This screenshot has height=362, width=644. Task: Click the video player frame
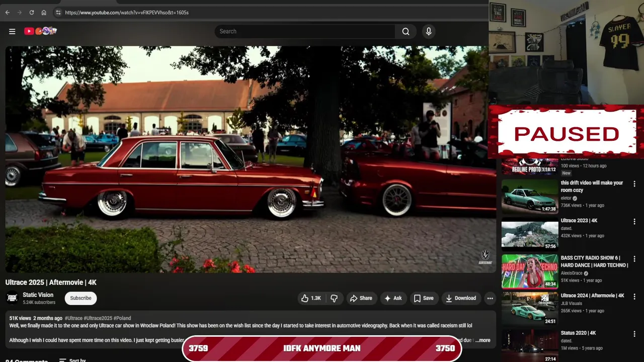[251, 159]
